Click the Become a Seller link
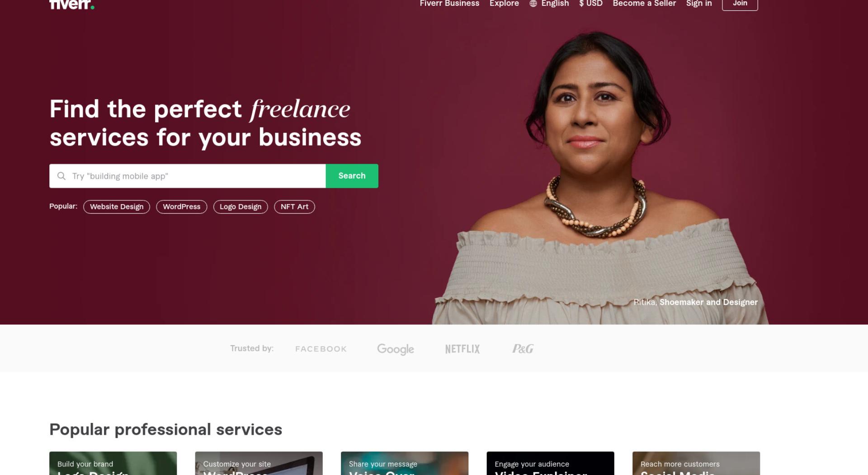This screenshot has height=475, width=868. click(644, 4)
